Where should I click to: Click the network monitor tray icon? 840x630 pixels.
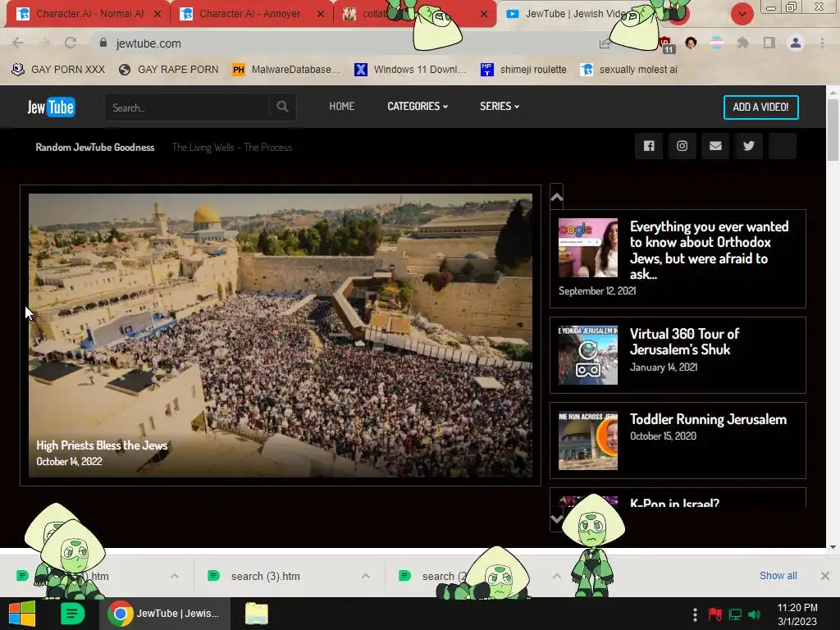[x=735, y=614]
